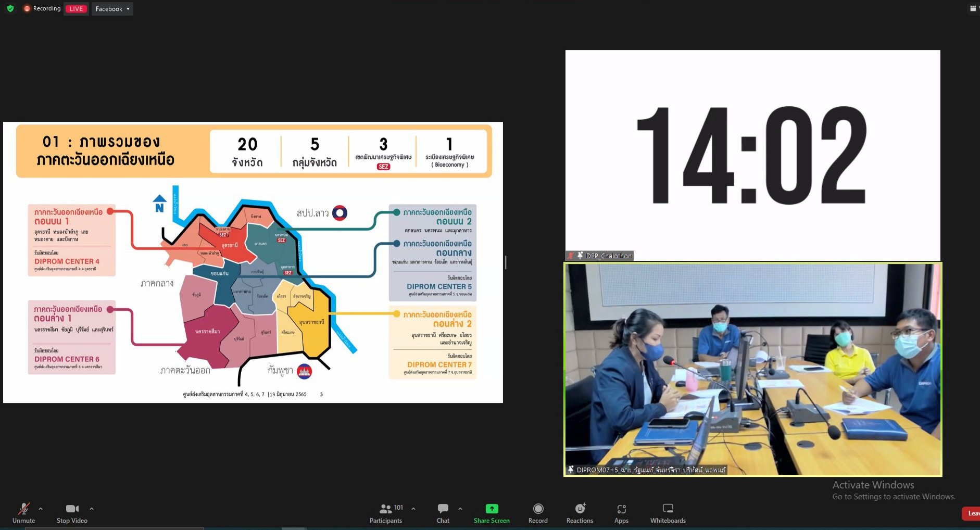Click the shared slide's DIPROM CENTER 6 text
Viewport: 980px width, 530px height.
[x=67, y=359]
